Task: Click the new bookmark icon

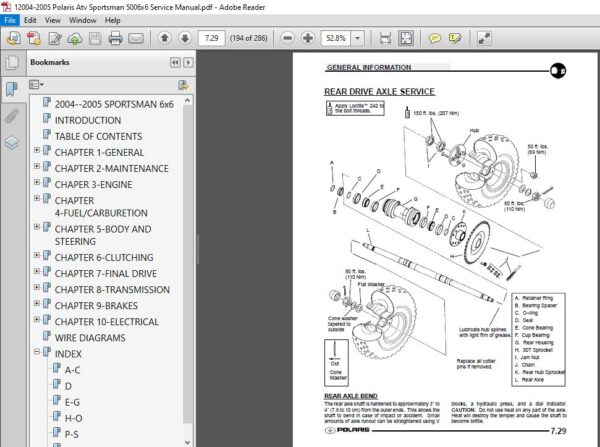Action: click(183, 85)
